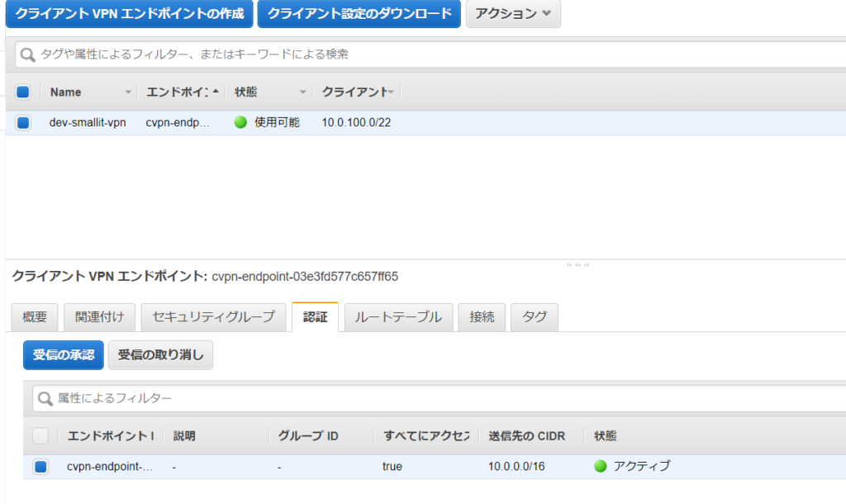The height and width of the screenshot is (504, 846).
Task: Open the アクション dropdown menu
Action: [x=513, y=14]
